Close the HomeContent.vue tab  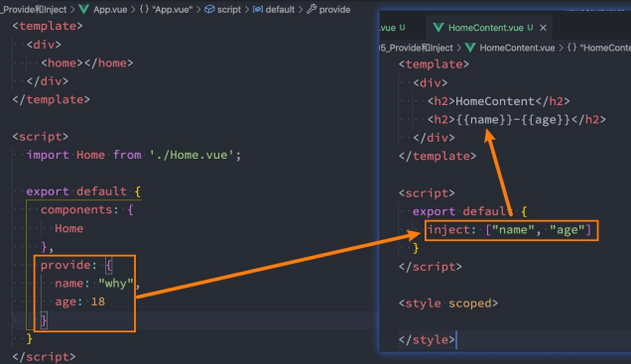click(544, 28)
